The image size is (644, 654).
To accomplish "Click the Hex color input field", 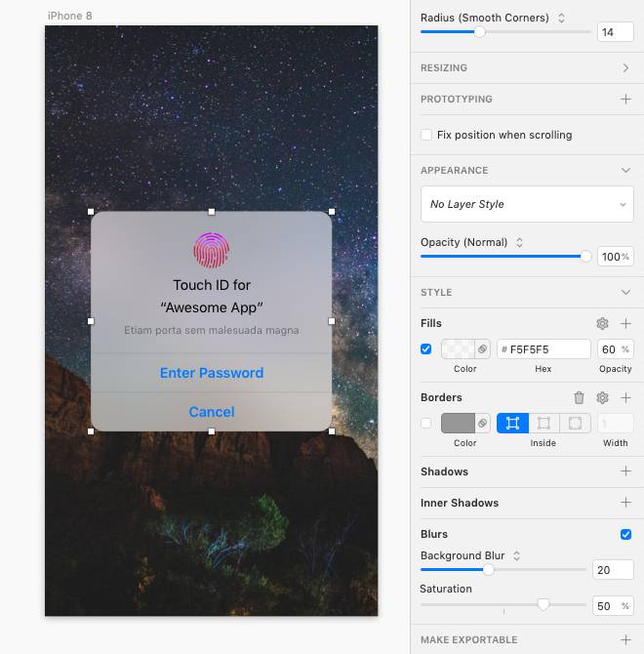I will 543,348.
